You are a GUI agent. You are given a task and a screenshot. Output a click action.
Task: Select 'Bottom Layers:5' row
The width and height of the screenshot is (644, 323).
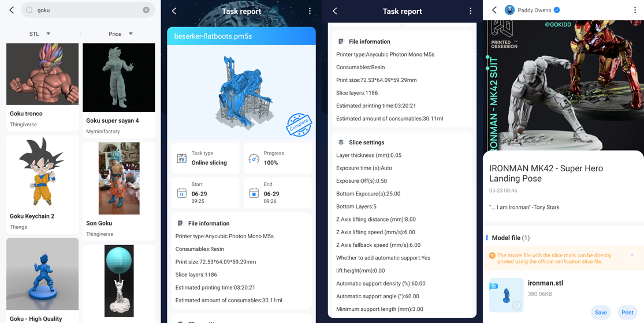pos(356,206)
